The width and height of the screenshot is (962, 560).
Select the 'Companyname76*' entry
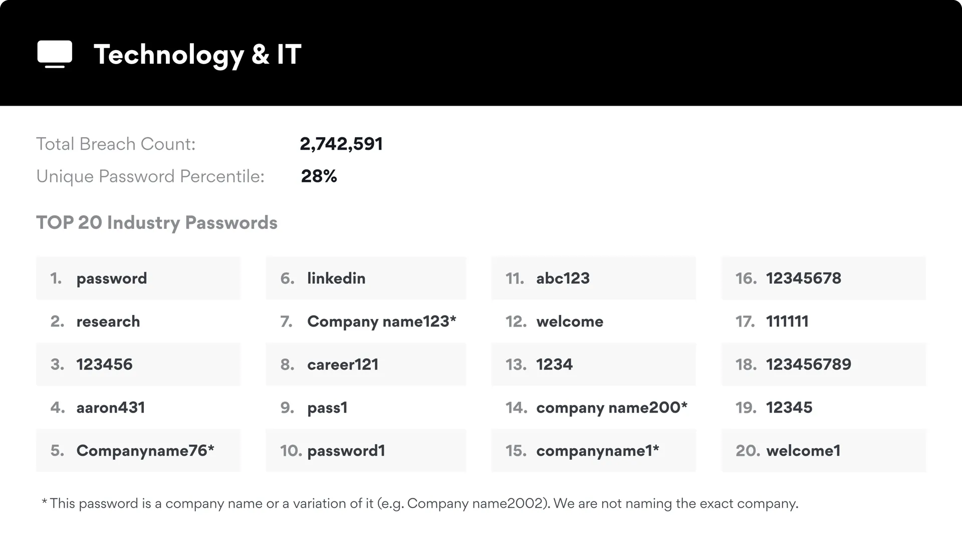pos(145,451)
